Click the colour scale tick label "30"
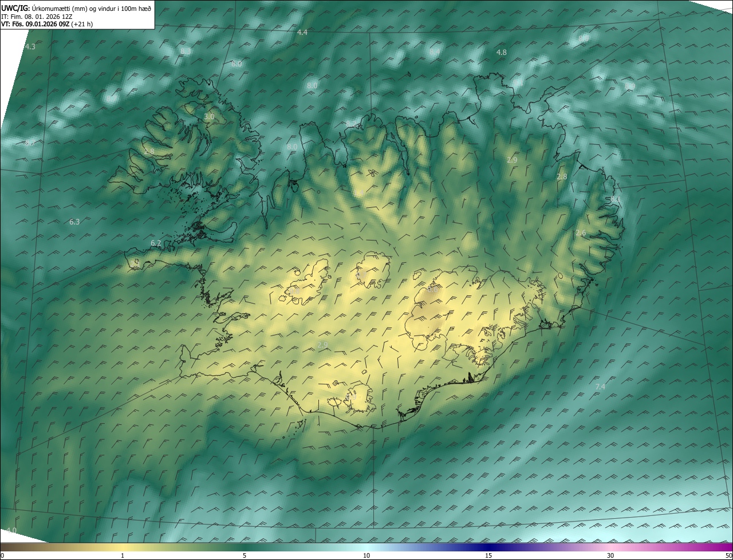733x560 pixels. pos(610,555)
